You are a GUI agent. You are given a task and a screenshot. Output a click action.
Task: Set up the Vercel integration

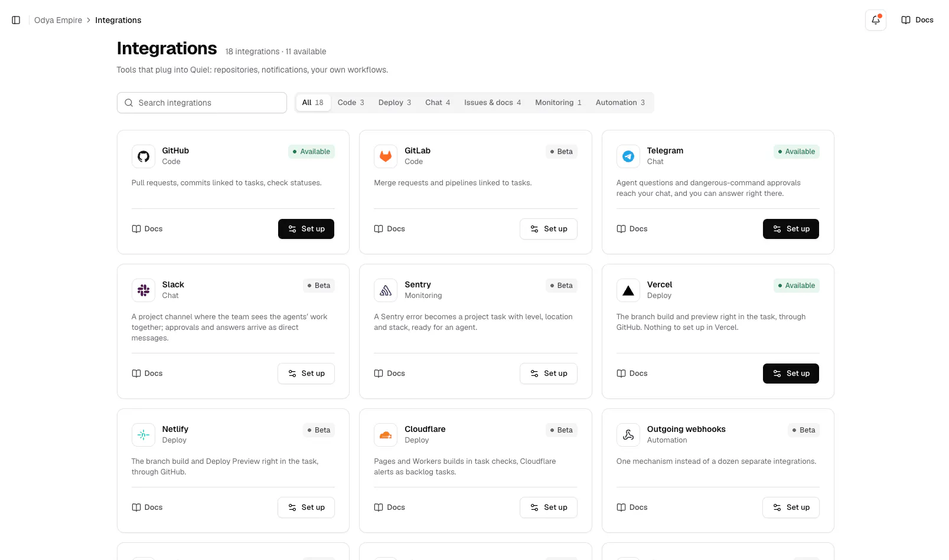click(791, 374)
